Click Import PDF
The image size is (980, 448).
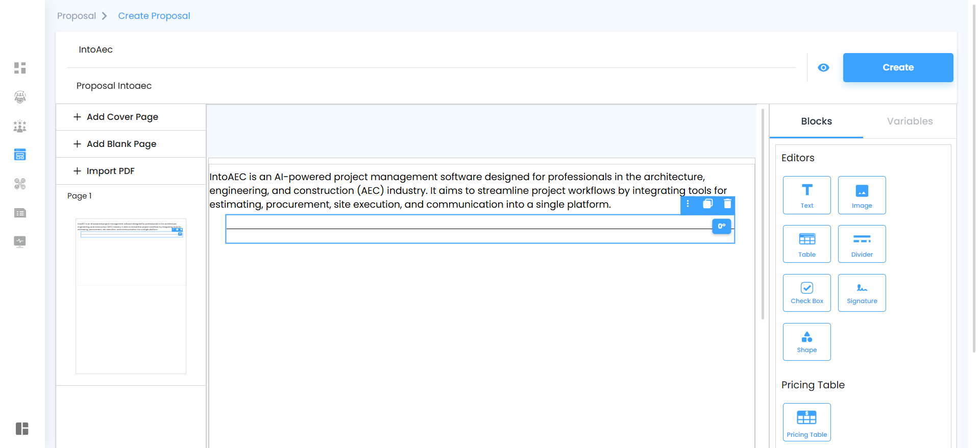(131, 171)
